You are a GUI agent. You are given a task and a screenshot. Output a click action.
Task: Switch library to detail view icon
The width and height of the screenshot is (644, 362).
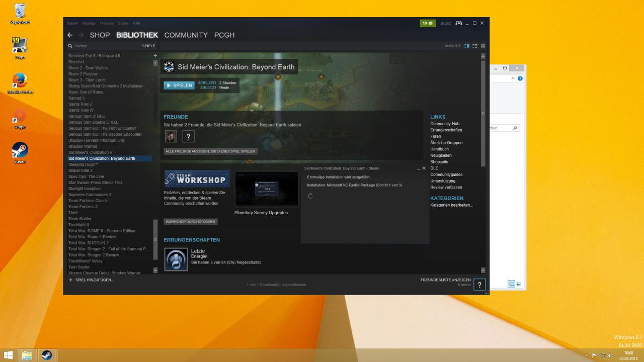(467, 46)
